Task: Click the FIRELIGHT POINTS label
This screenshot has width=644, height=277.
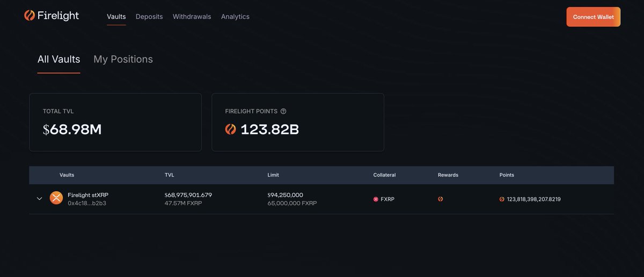Action: pyautogui.click(x=251, y=111)
